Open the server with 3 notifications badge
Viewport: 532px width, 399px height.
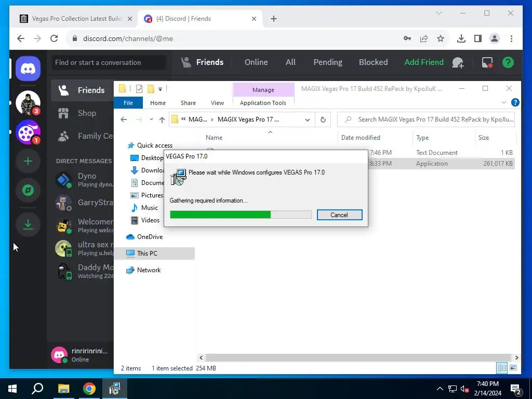coord(28,103)
